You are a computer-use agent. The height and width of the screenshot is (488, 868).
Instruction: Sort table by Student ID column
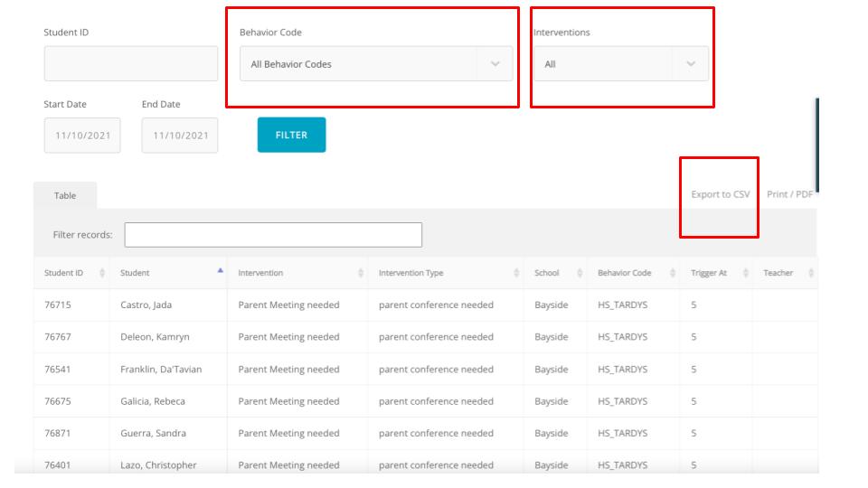pyautogui.click(x=63, y=273)
